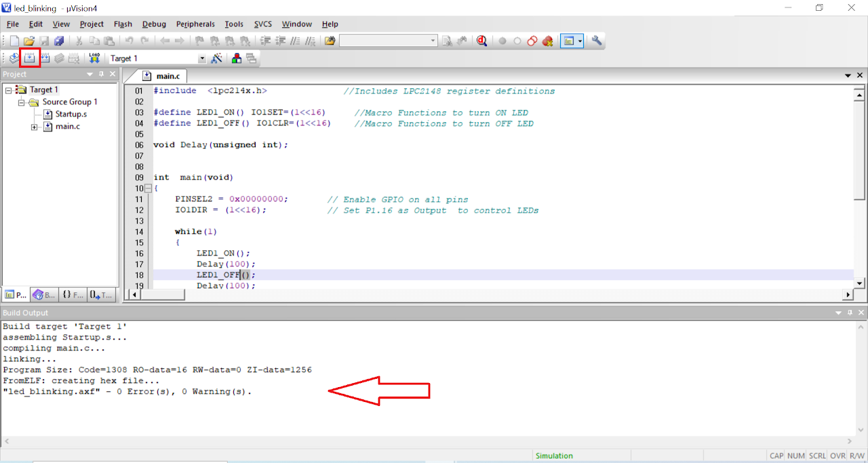Click the Save All icon
868x463 pixels.
pos(60,41)
